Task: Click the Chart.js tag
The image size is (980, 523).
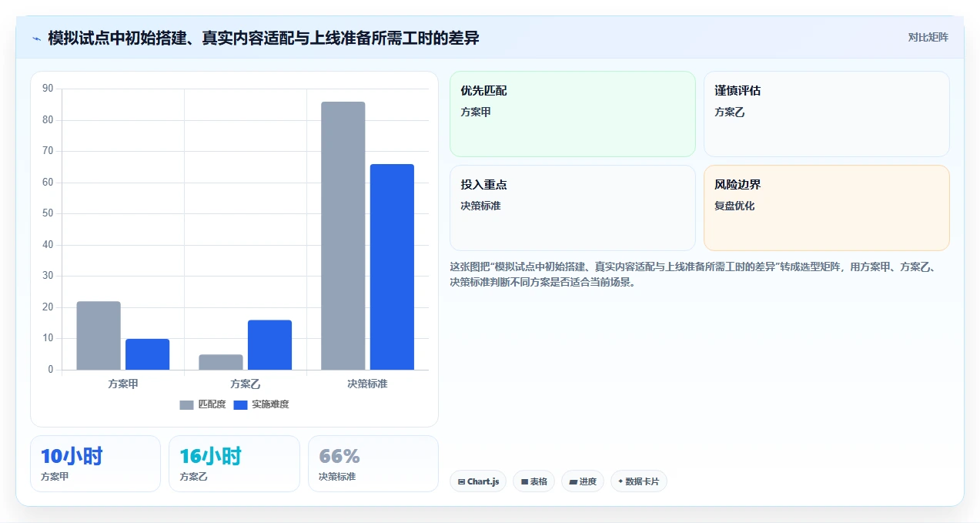Action: [478, 481]
